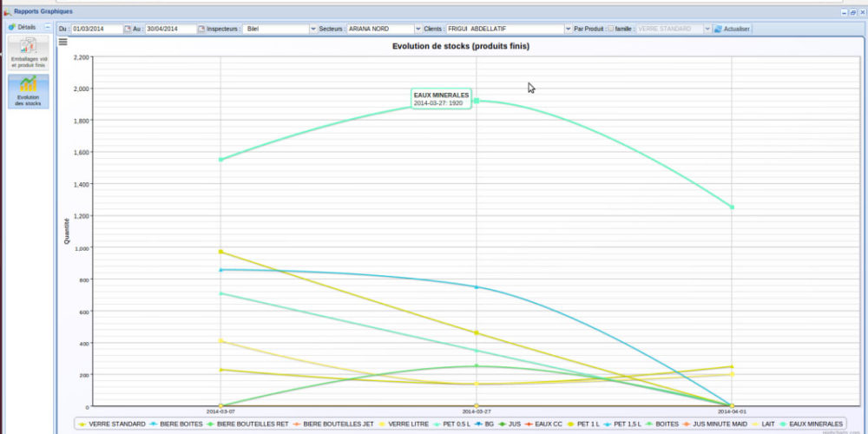This screenshot has height=434, width=868.
Task: Collapse the Détails side panel
Action: click(48, 28)
